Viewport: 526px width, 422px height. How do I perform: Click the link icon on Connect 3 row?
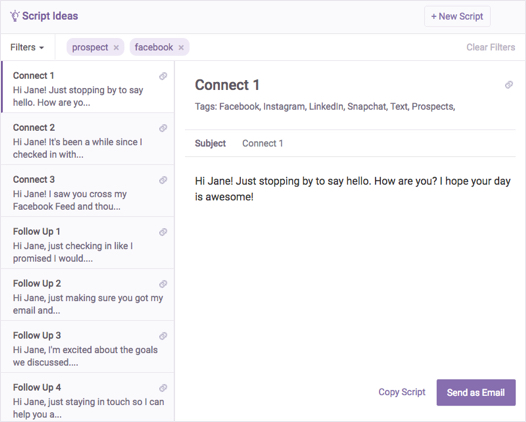click(x=163, y=180)
